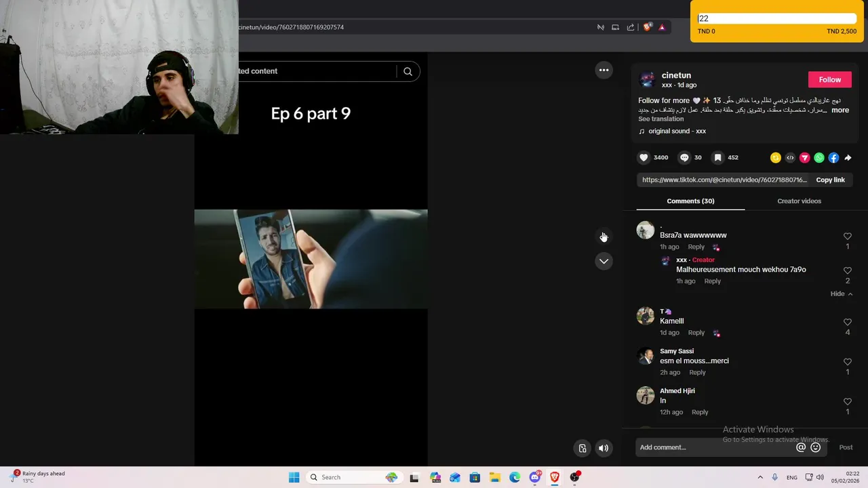Expand the caption with "more"

point(840,110)
